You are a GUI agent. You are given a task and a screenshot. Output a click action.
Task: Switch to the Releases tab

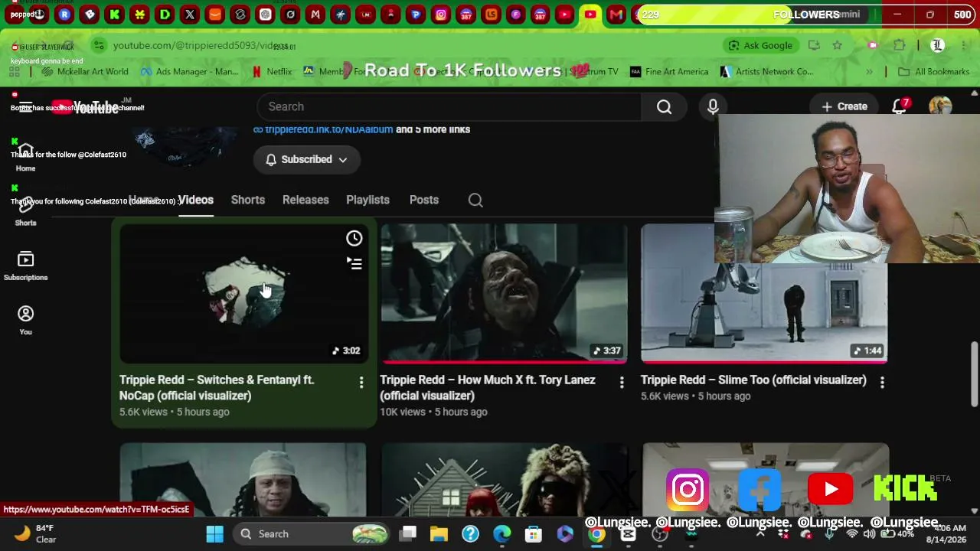tap(305, 200)
